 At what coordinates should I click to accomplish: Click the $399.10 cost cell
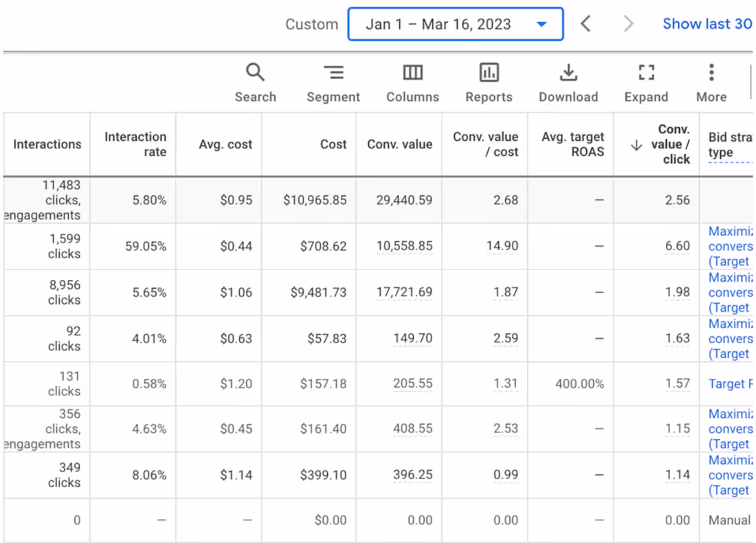pos(323,475)
